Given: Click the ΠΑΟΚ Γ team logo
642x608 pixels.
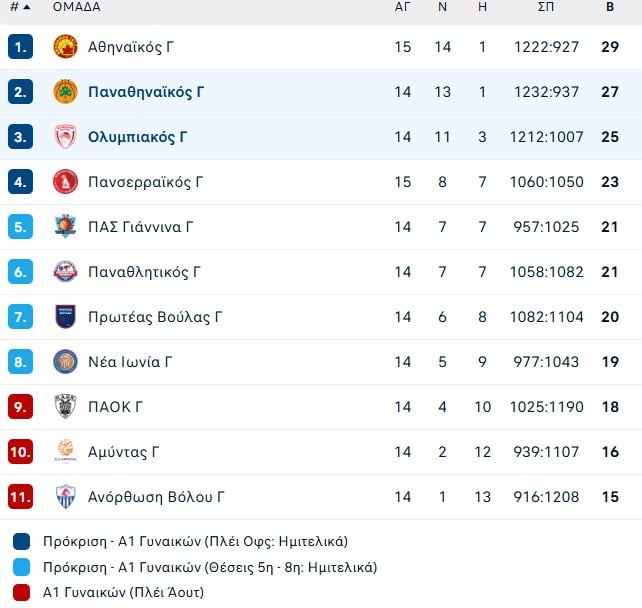Looking at the screenshot, I should pos(65,407).
